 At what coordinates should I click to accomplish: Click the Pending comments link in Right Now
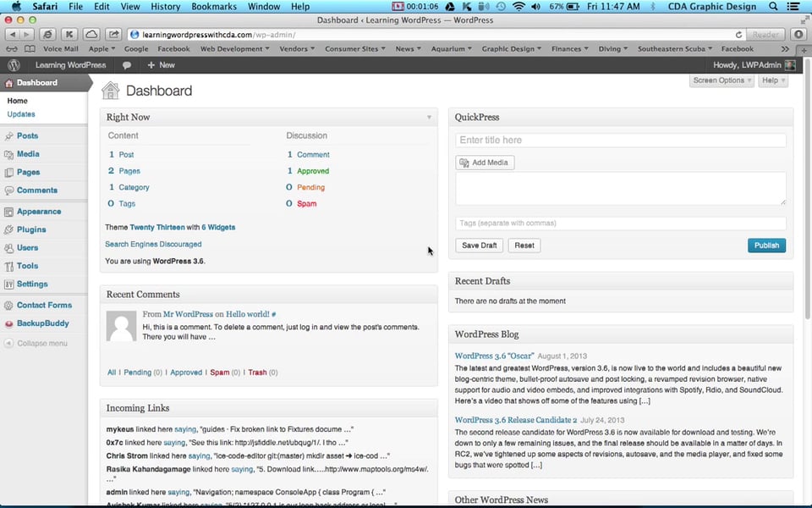tap(310, 187)
